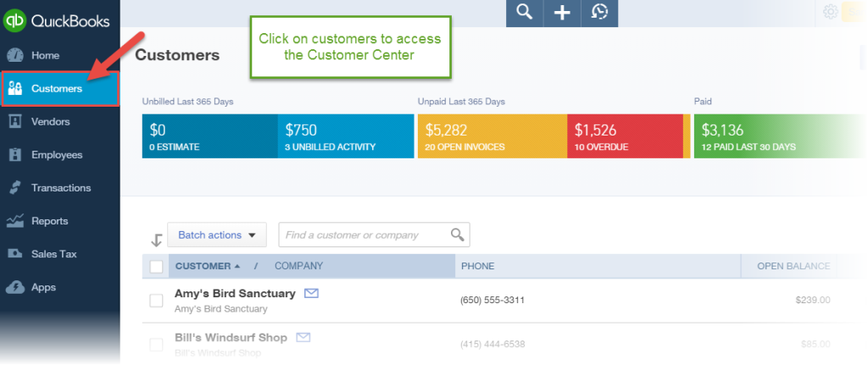Open the search magnifier in top bar
The height and width of the screenshot is (365, 868).
tap(524, 13)
